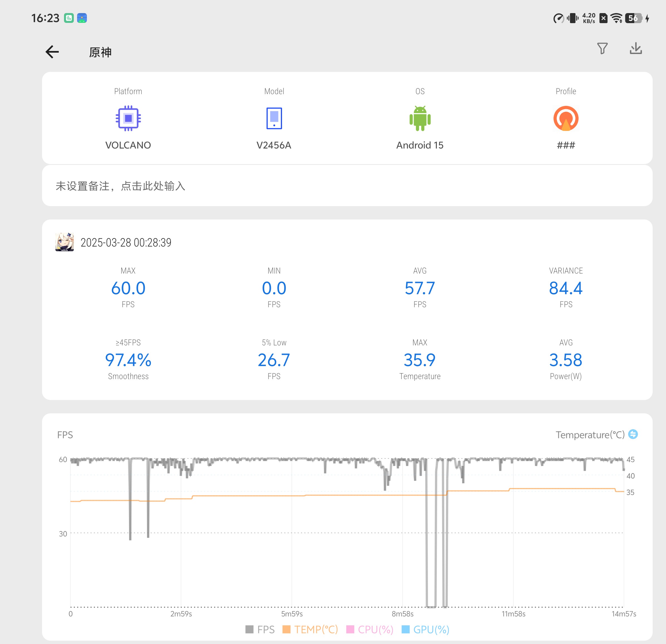Click the V2456A model device icon

click(x=274, y=118)
